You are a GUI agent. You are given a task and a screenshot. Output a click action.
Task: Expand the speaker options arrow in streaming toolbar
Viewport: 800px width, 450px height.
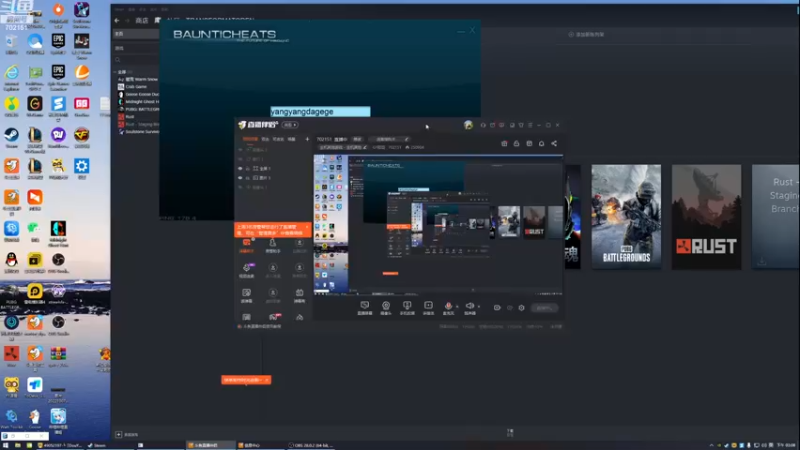coord(479,307)
